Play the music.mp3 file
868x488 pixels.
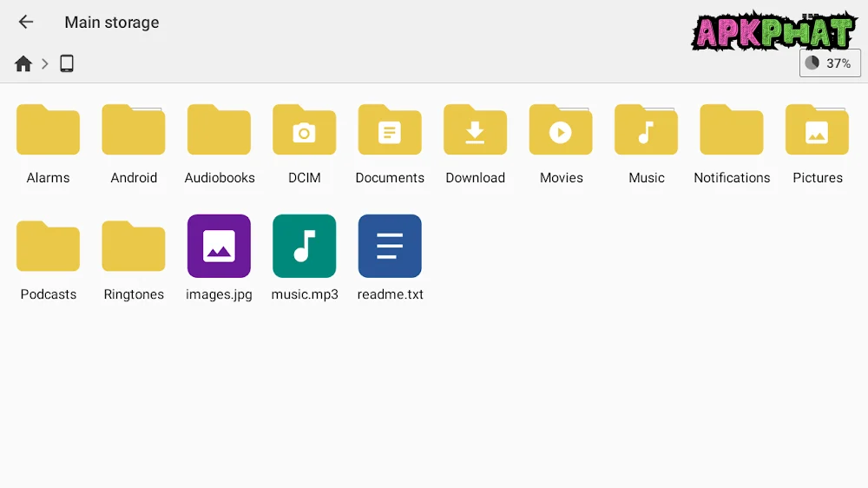pyautogui.click(x=304, y=247)
